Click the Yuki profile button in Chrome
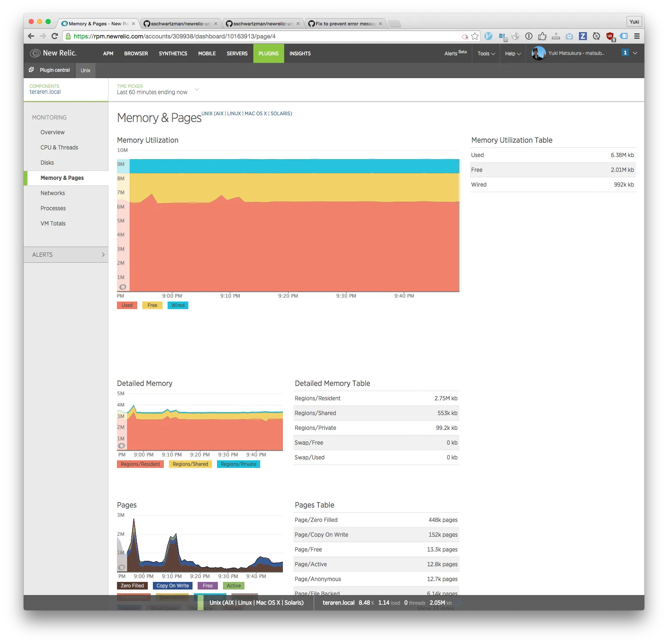The height and width of the screenshot is (644, 668). coord(634,22)
